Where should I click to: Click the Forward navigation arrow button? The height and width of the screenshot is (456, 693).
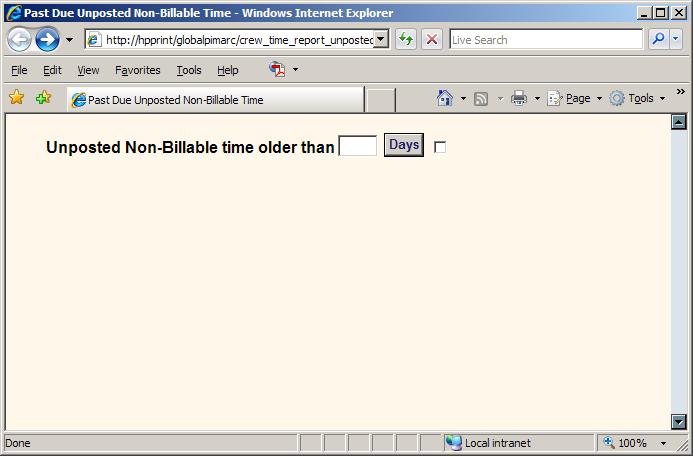[47, 40]
